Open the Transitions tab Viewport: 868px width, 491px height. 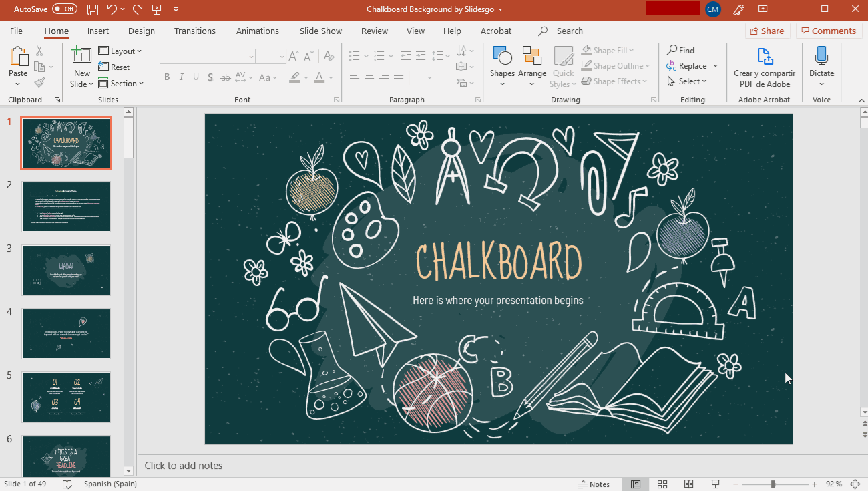pyautogui.click(x=195, y=31)
